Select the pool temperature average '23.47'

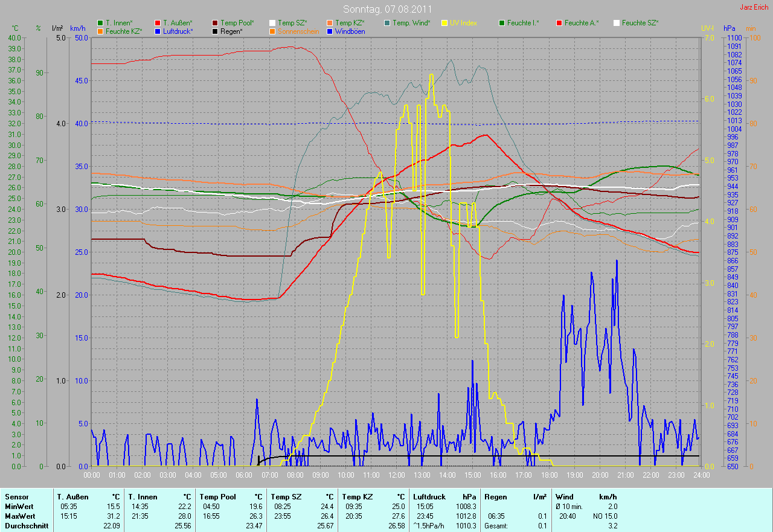253,526
